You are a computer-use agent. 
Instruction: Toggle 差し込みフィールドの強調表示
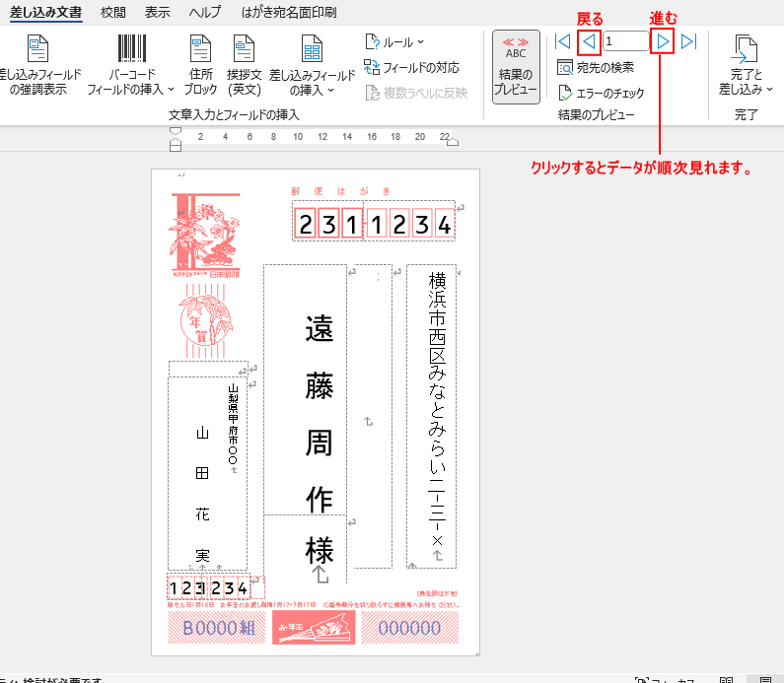[x=38, y=65]
